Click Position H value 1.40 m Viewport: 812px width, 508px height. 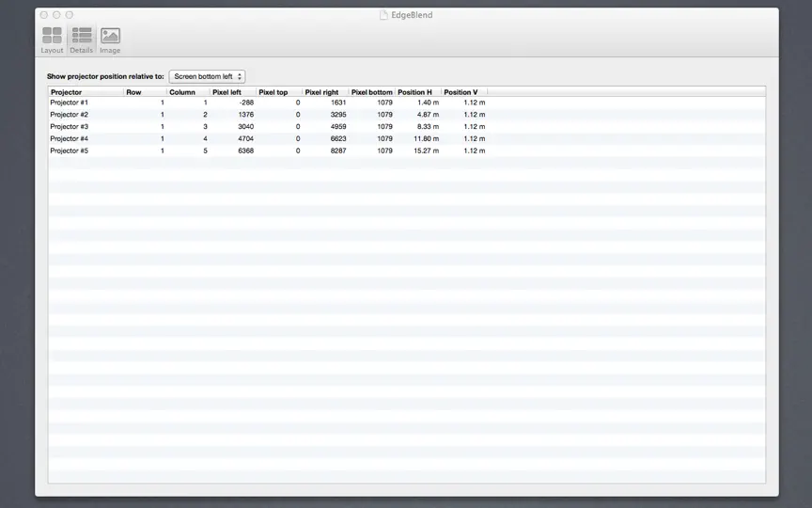tap(429, 103)
